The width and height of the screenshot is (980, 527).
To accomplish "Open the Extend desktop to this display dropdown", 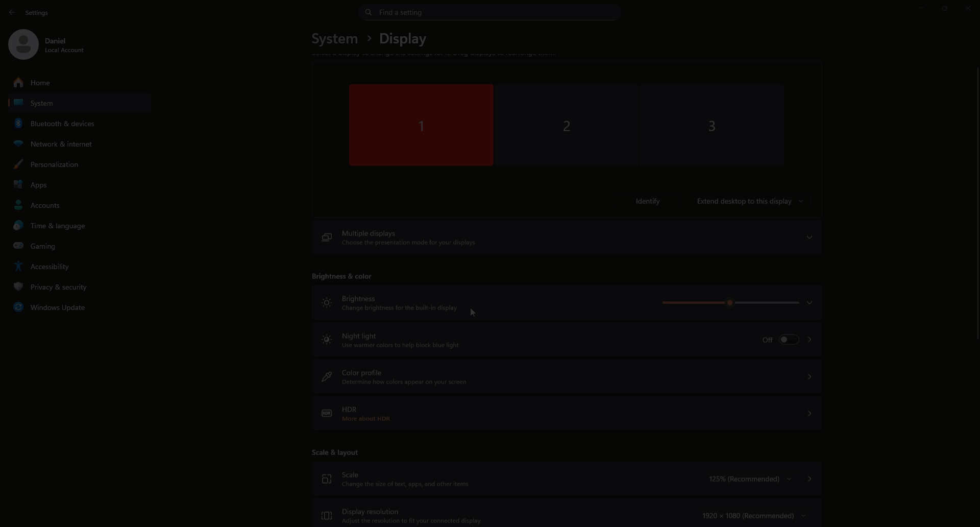I will pos(750,201).
